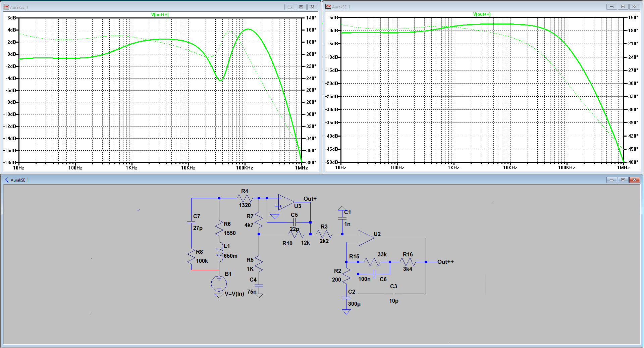Select capacitor C4 symbol
The image size is (644, 348).
[x=259, y=286]
